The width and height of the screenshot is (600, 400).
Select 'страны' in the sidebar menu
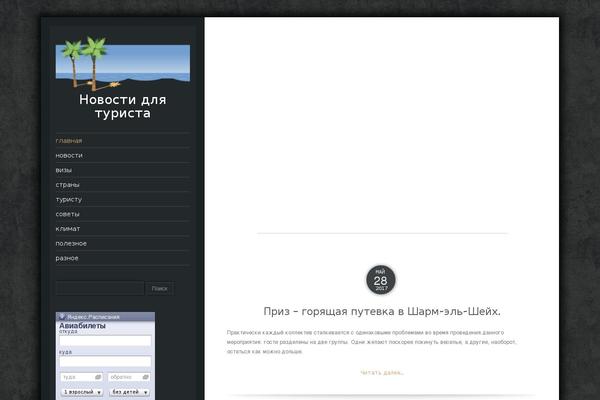tap(68, 185)
